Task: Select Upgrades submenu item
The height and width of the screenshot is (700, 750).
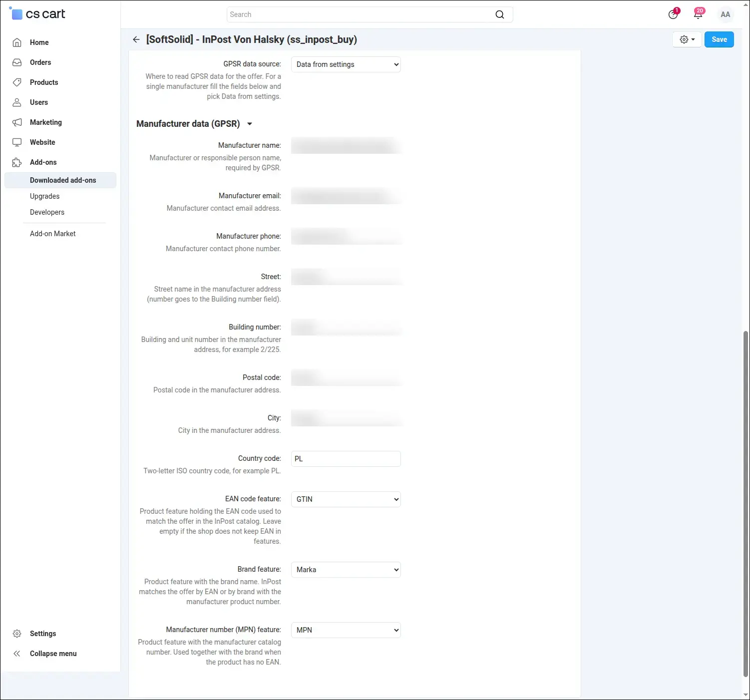Action: point(45,196)
